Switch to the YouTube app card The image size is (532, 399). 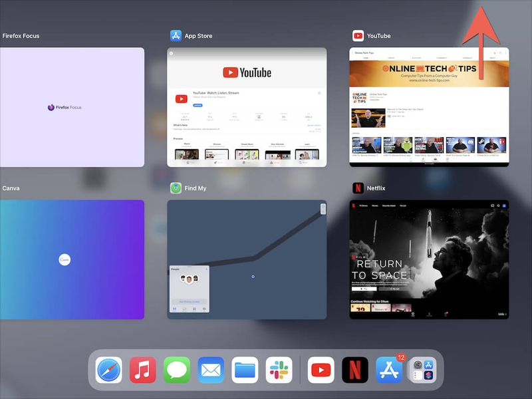tap(429, 107)
